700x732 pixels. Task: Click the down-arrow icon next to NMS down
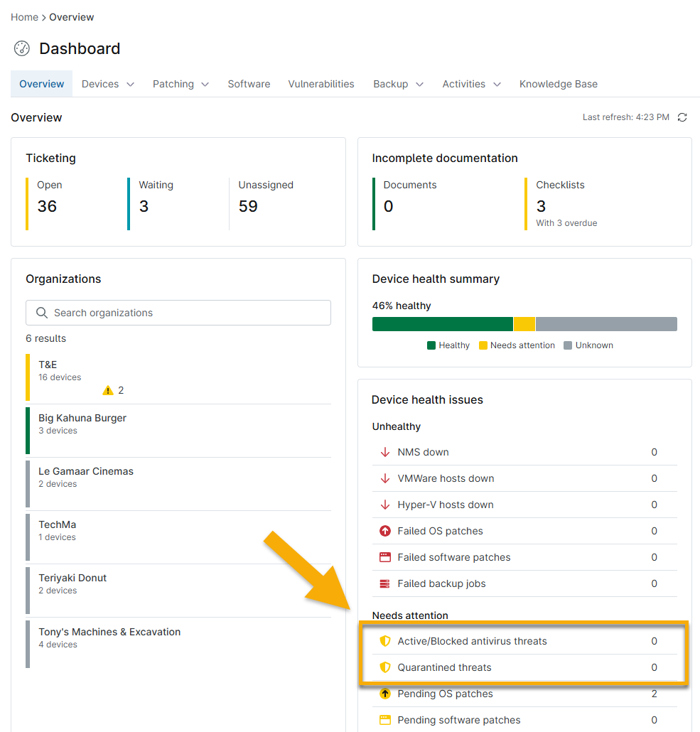pyautogui.click(x=384, y=452)
